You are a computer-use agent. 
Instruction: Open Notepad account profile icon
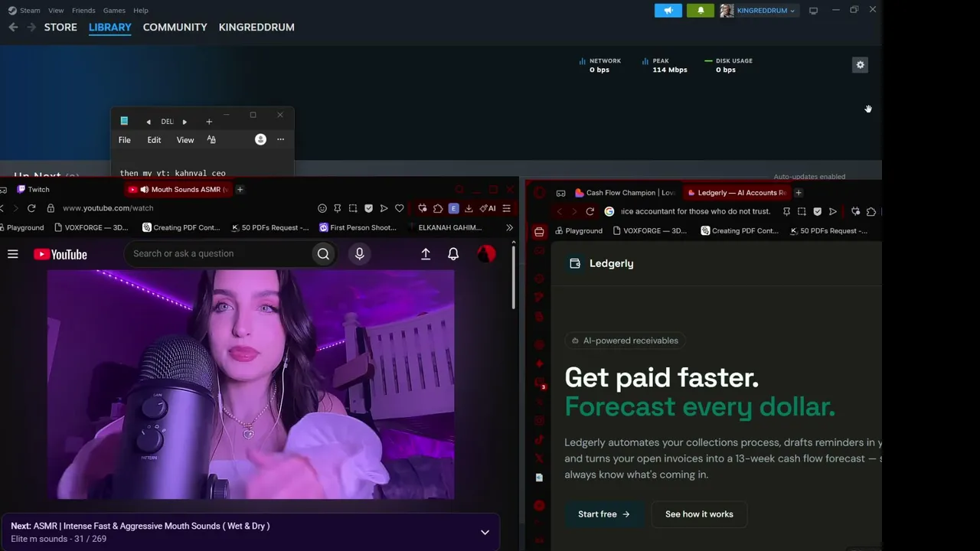pyautogui.click(x=260, y=139)
